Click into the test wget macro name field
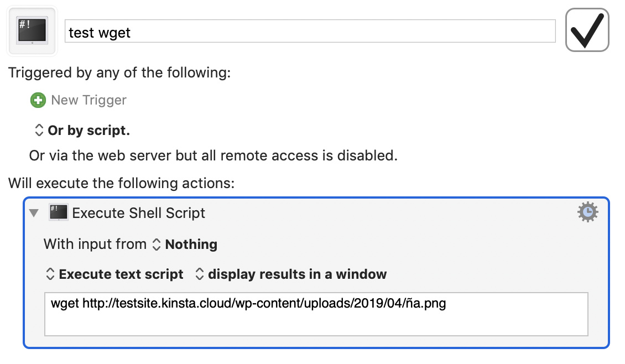Image resolution: width=625 pixels, height=364 pixels. pos(310,31)
